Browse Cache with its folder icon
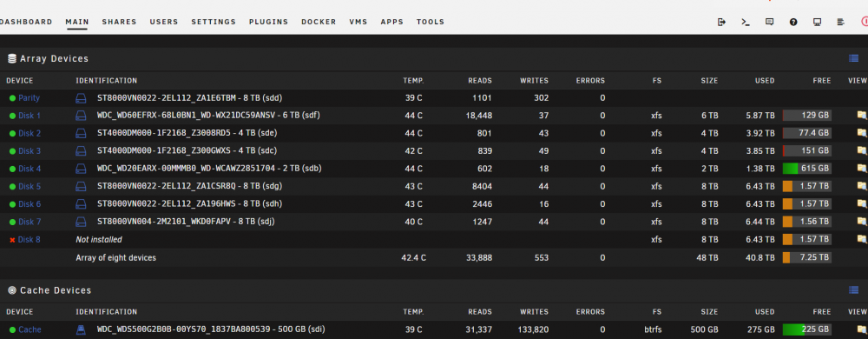Viewport: 868px width, 339px height. (x=861, y=329)
